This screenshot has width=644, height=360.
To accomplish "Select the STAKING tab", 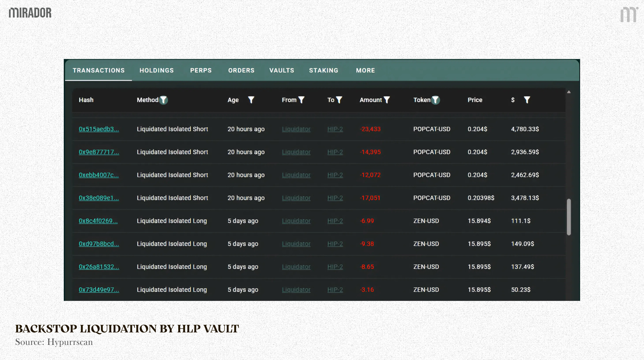I will coord(323,70).
